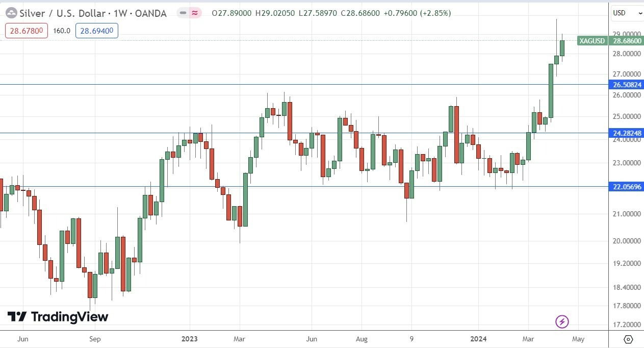
Task: Open the instant trading lightning bolt icon
Action: [x=561, y=321]
